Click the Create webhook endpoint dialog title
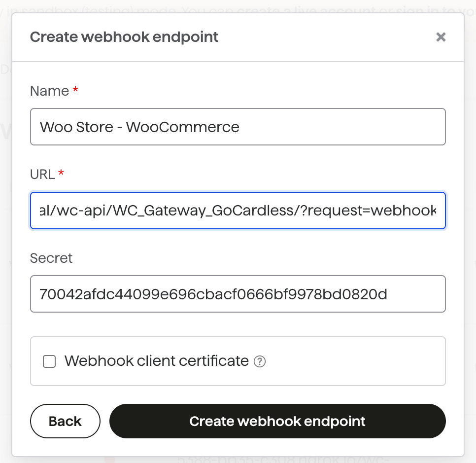This screenshot has height=463, width=476. coord(124,37)
